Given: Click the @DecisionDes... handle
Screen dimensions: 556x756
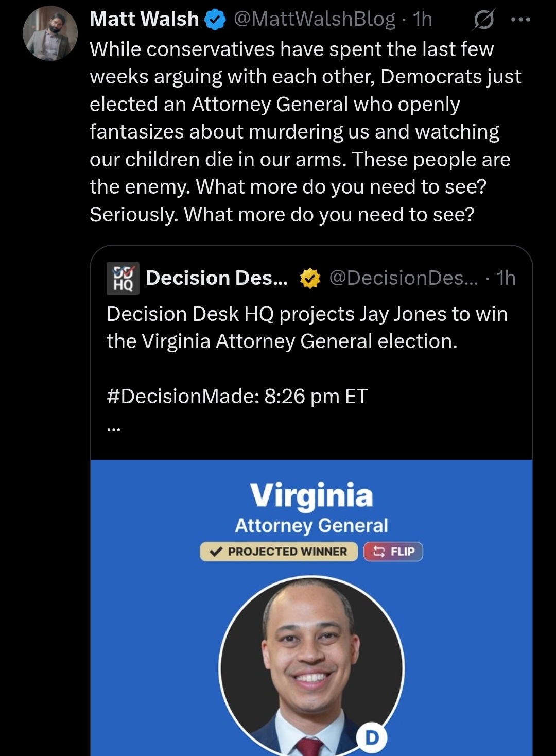Looking at the screenshot, I should coord(403,278).
